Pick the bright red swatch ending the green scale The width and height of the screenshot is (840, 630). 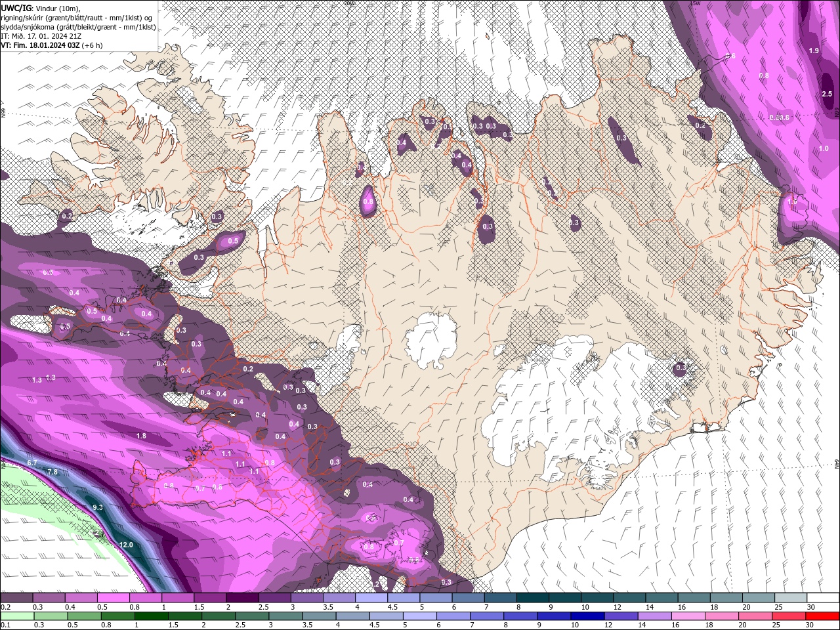824,616
